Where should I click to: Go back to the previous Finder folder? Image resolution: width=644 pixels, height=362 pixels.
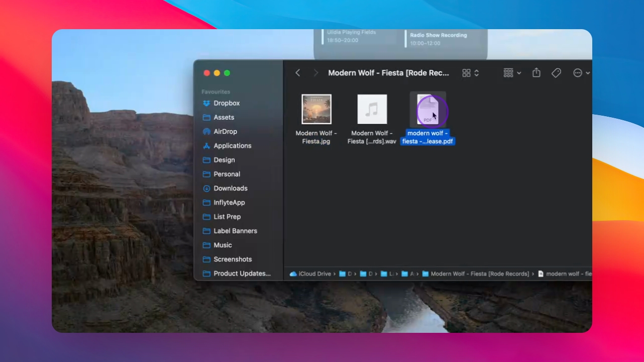click(298, 73)
